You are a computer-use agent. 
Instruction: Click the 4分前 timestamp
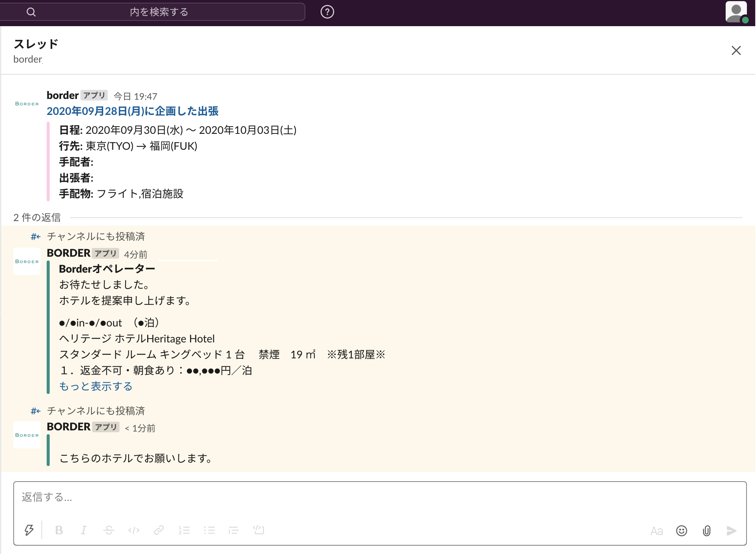[x=136, y=254]
